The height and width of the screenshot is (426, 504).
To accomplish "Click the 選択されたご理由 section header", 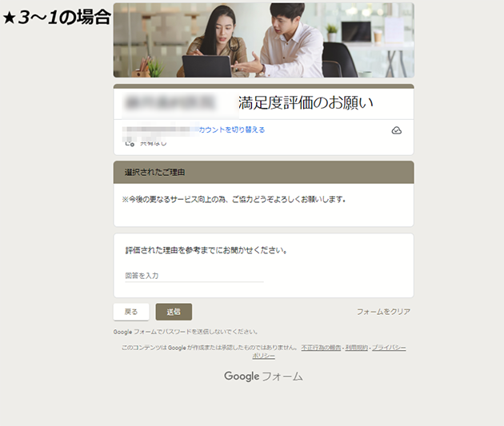I will click(x=263, y=173).
